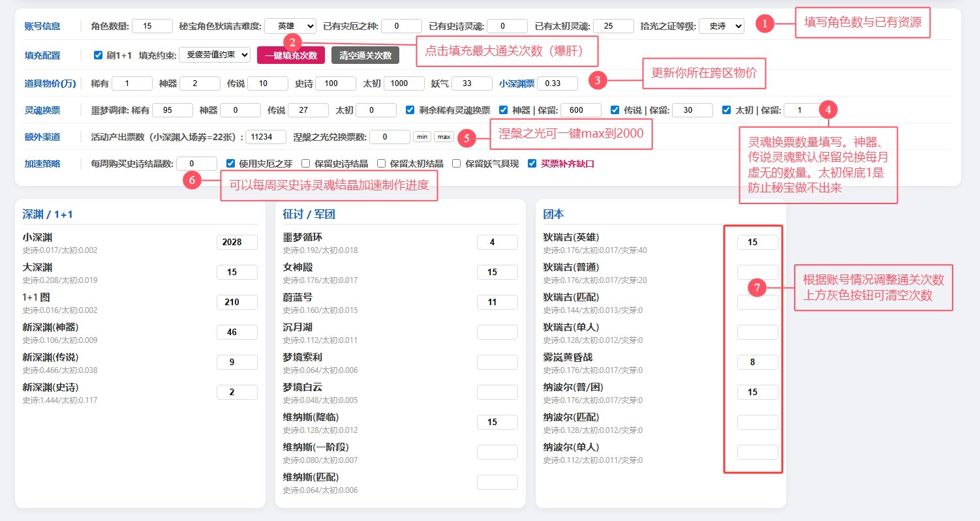Toggle the 神器|保留 checkbox
Image resolution: width=980 pixels, height=521 pixels.
click(x=502, y=110)
